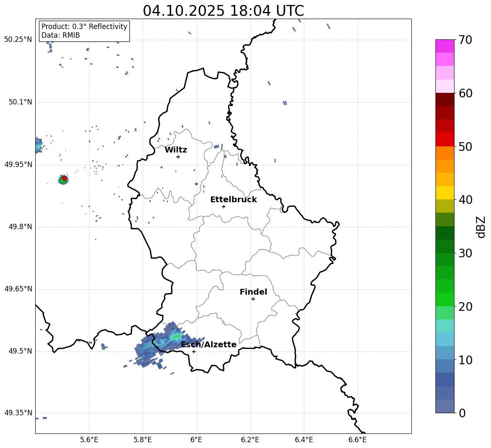
Task: Pick the bright green swatch just above 20 dBZ
Action: click(445, 299)
